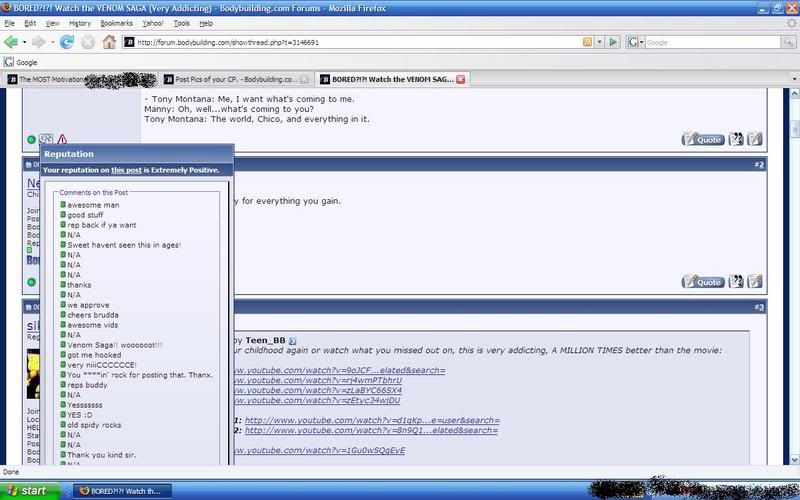
Task: Open the Edit menu
Action: 30,23
